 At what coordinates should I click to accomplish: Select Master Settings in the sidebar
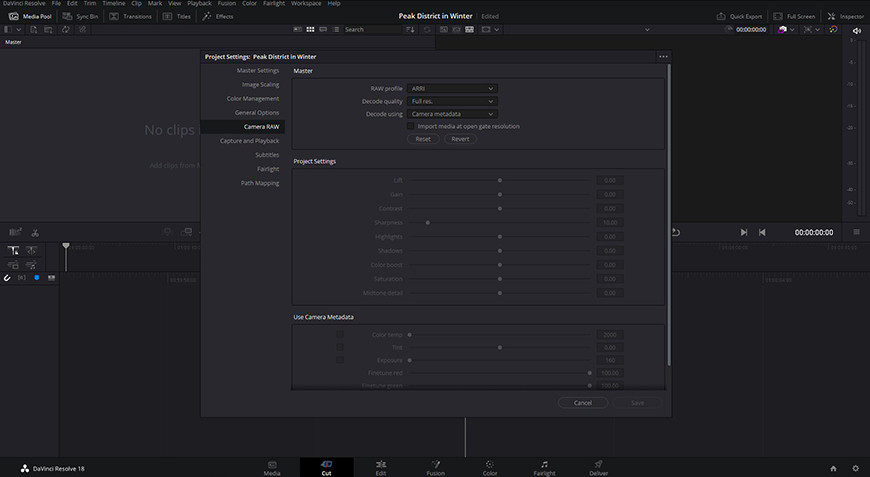pyautogui.click(x=257, y=70)
